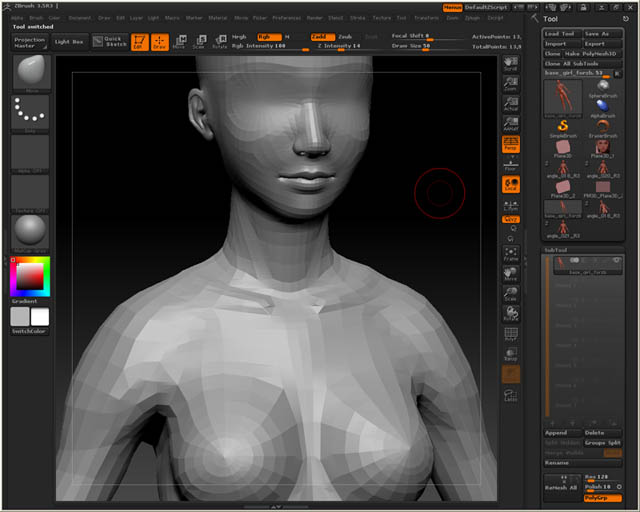Activate the Move gizmo in top toolbar
Viewport: 640px width, 512px height.
[x=180, y=42]
